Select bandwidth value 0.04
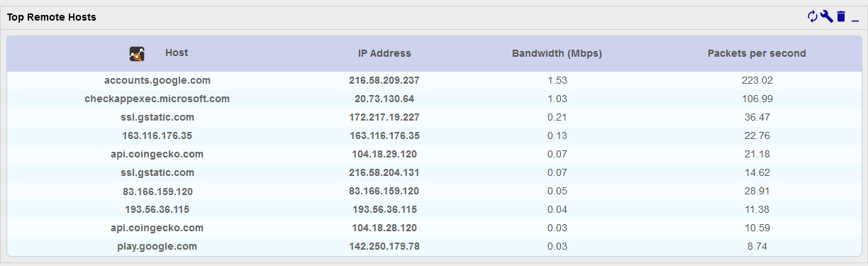The image size is (868, 266). (x=557, y=209)
